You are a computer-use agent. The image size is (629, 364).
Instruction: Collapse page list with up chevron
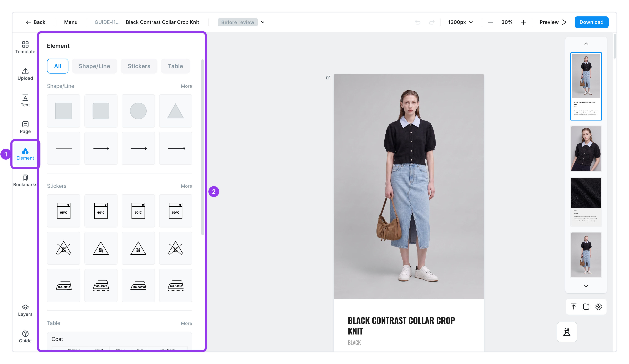[x=586, y=44]
